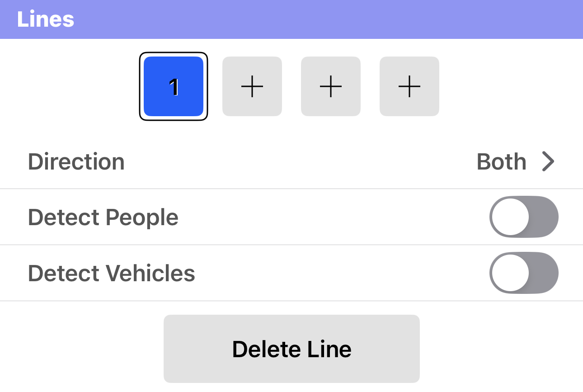
Task: Click the third plus icon to add a line
Action: [x=409, y=86]
